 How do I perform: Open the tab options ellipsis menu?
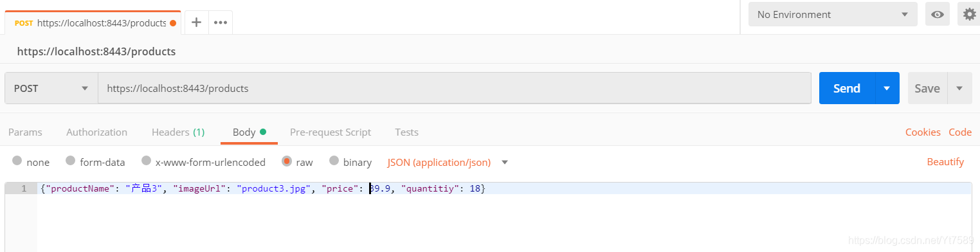click(x=221, y=22)
